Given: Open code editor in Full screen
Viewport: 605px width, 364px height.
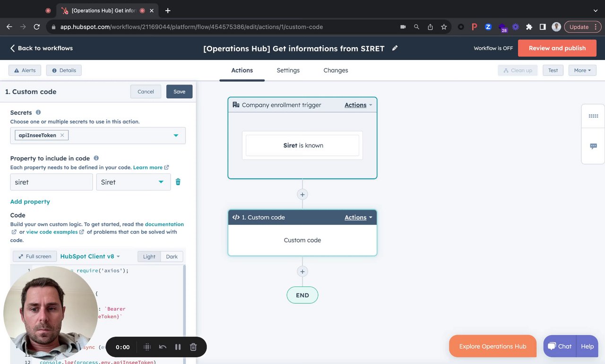Looking at the screenshot, I should tap(35, 256).
